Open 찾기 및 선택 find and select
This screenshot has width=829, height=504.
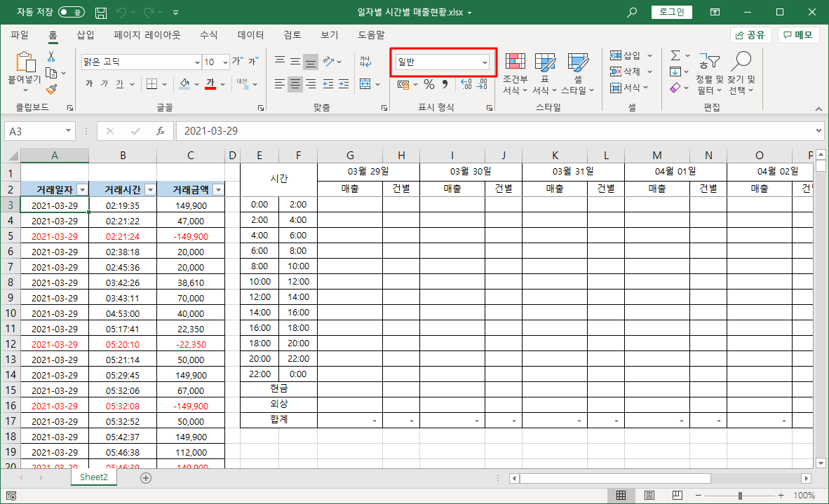click(741, 74)
